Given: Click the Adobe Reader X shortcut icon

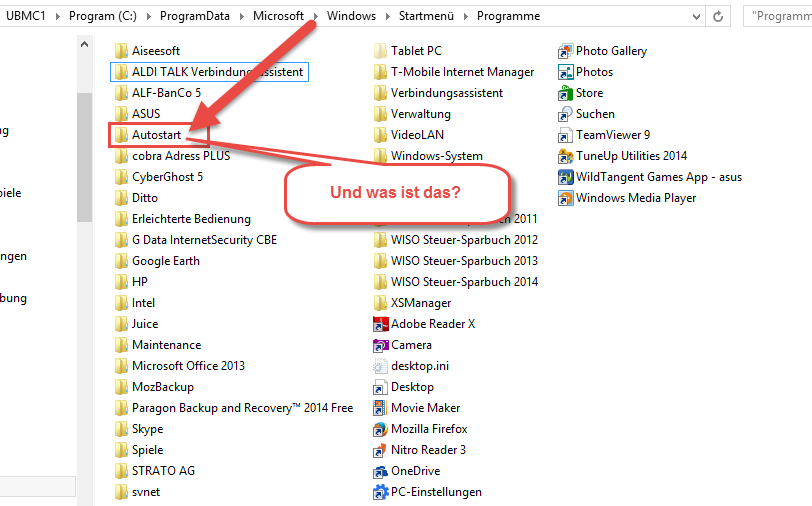Looking at the screenshot, I should [381, 324].
